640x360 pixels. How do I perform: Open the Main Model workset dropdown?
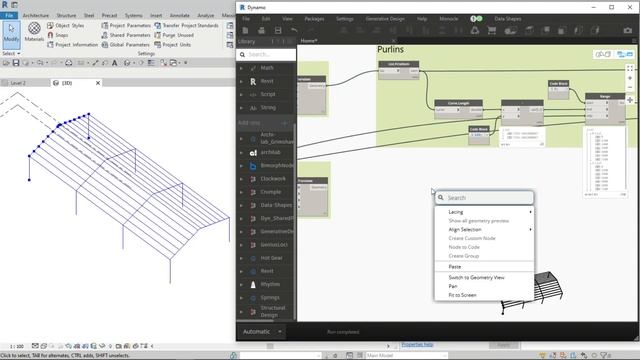point(406,356)
